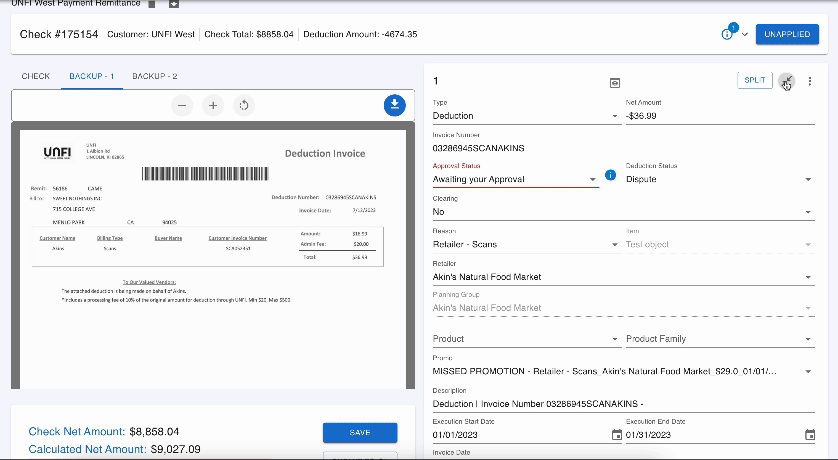Open the info notifications icon with badge
The width and height of the screenshot is (838, 460).
(728, 33)
